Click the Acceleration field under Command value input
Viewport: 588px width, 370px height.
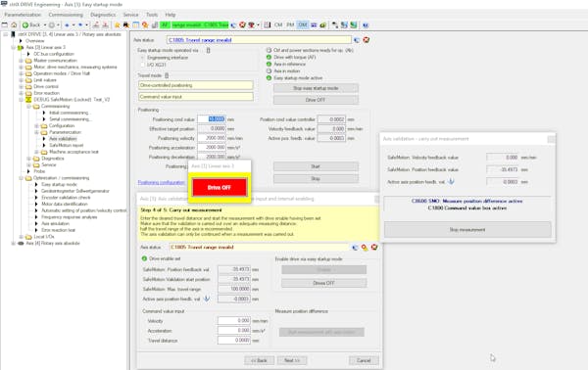(x=233, y=331)
